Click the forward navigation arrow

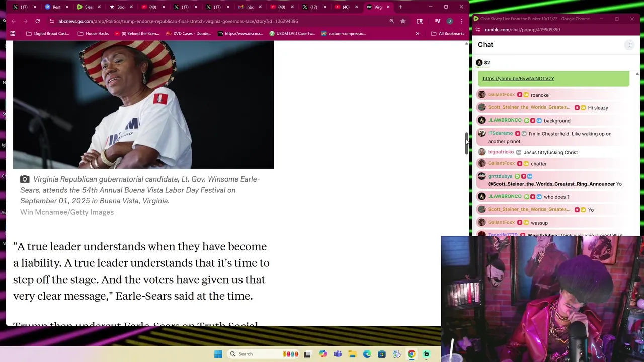point(25,21)
